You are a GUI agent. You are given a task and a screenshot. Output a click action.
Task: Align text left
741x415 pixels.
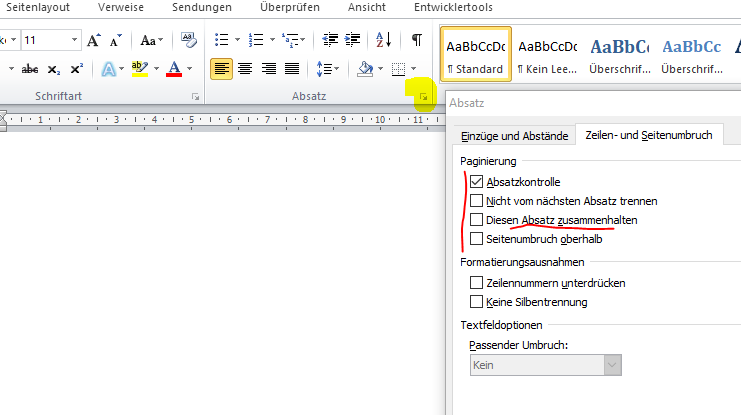click(x=221, y=69)
